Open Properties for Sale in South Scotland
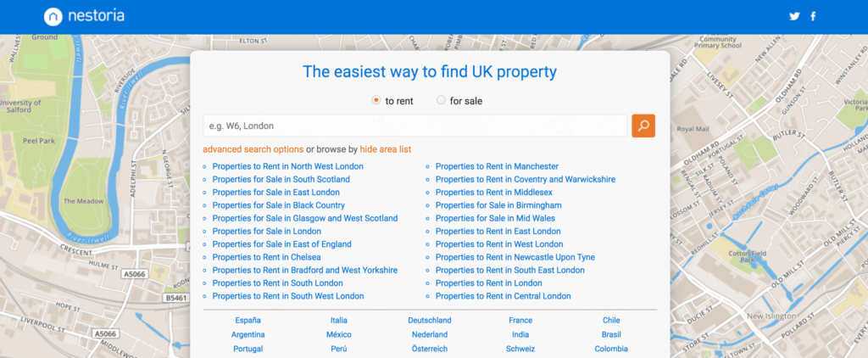The image size is (868, 358). coord(281,180)
